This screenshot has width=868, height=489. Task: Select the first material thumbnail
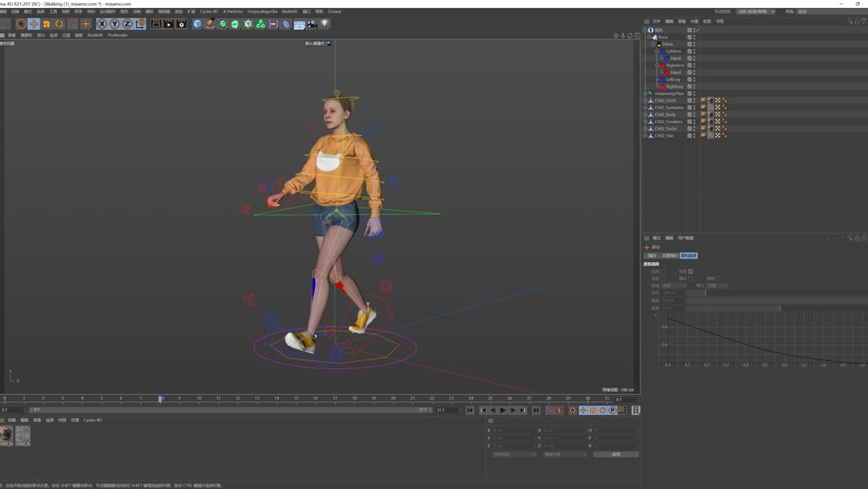point(6,435)
